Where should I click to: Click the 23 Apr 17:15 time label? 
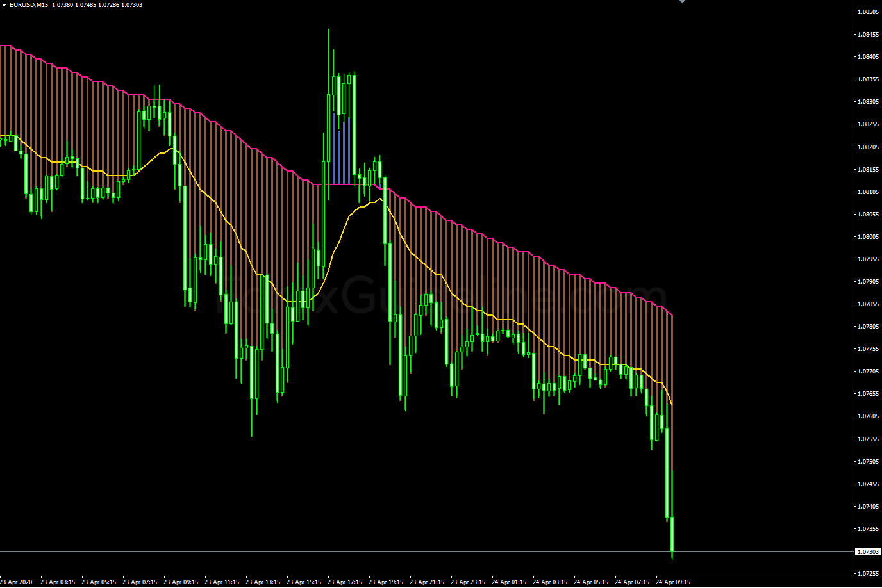(345, 582)
